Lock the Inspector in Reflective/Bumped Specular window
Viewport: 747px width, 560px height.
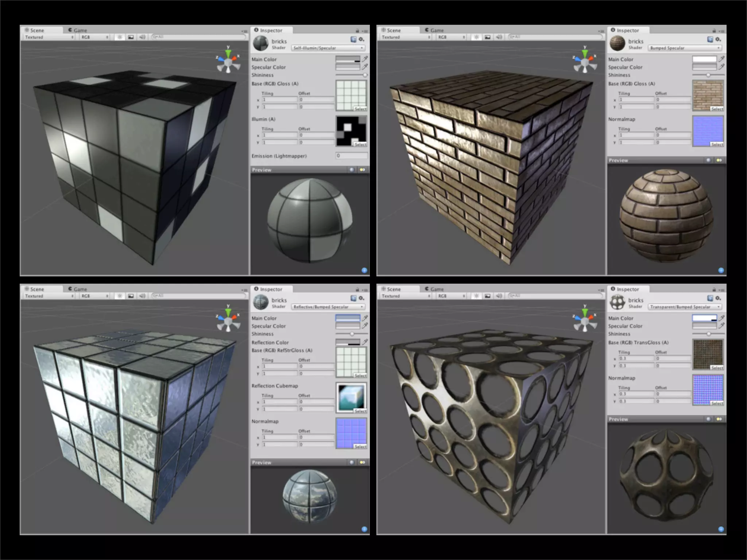click(x=357, y=289)
